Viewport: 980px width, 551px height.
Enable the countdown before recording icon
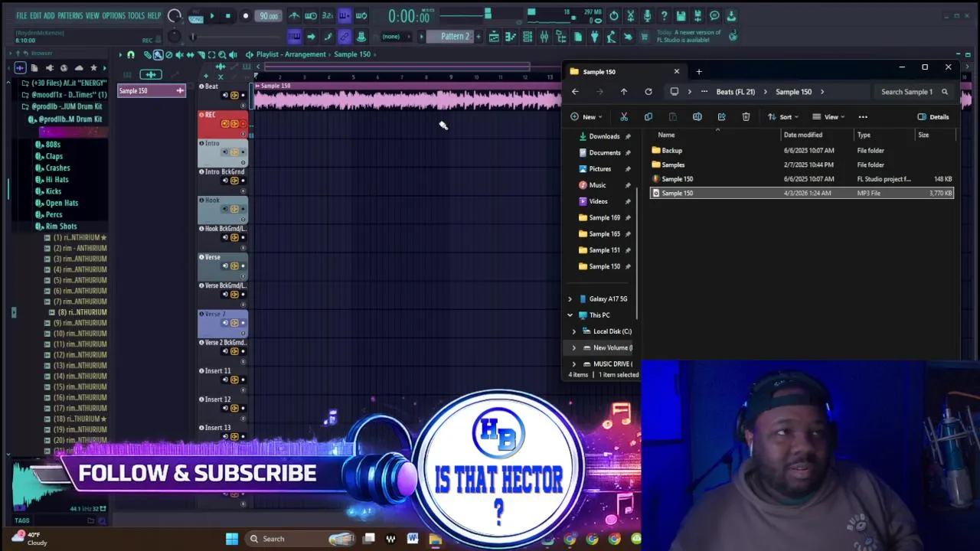[328, 15]
